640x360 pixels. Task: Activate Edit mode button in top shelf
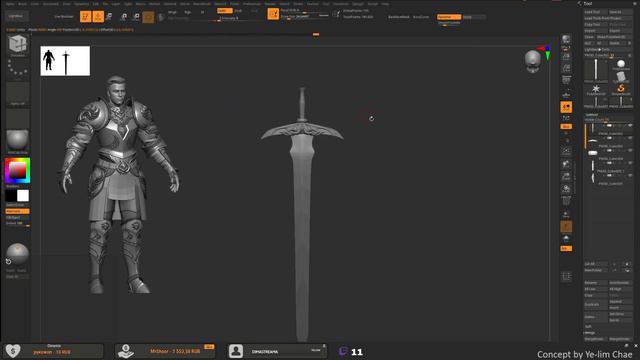pos(85,16)
